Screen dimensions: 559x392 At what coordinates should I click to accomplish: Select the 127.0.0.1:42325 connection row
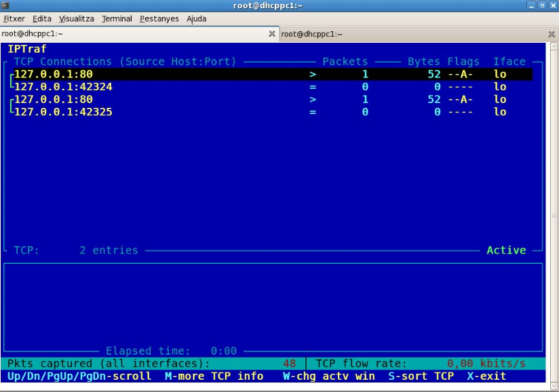pos(63,112)
